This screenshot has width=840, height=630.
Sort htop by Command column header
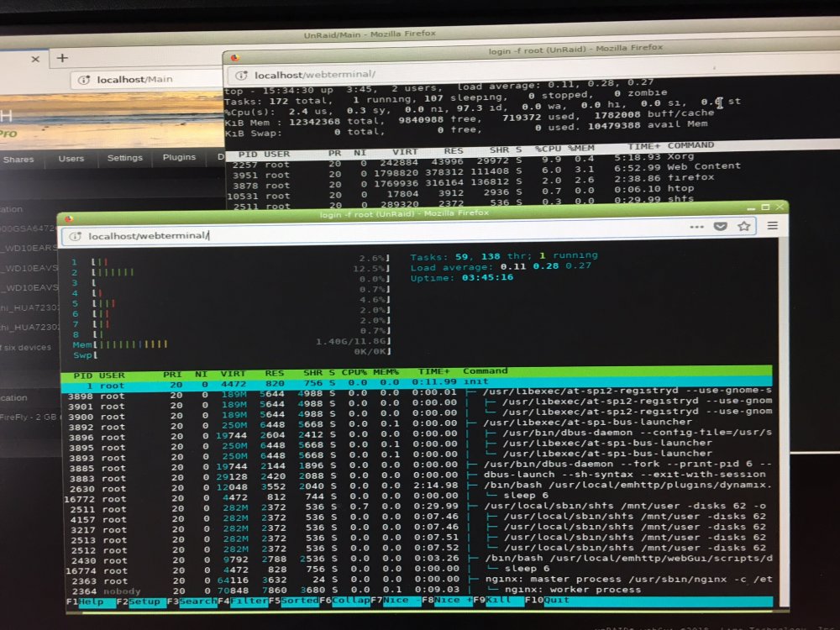click(485, 370)
